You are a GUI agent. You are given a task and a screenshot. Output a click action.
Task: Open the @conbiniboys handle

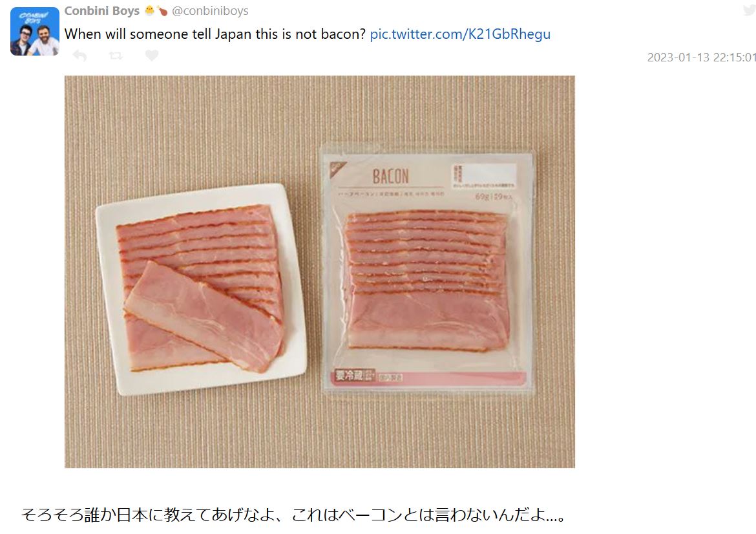pos(210,11)
